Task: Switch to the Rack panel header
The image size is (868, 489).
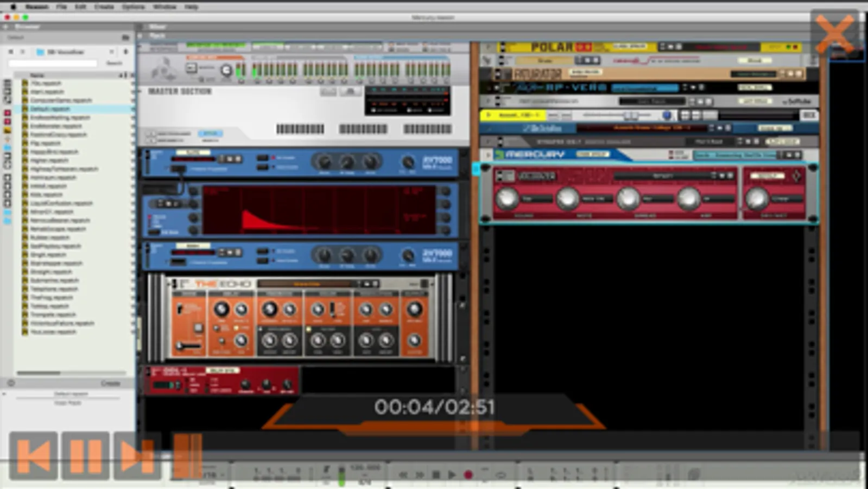Action: point(157,36)
